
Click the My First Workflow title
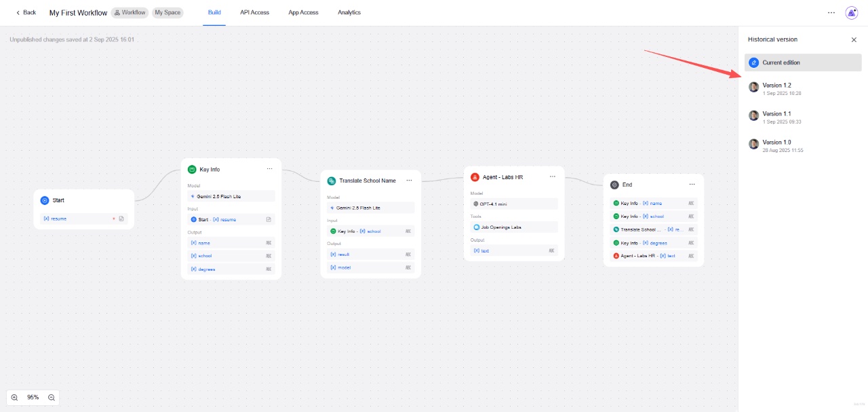click(x=78, y=13)
